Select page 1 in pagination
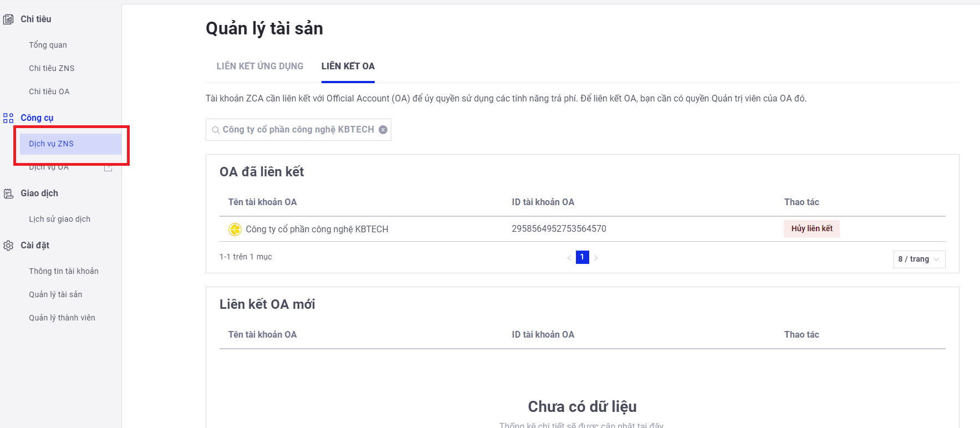The height and width of the screenshot is (428, 980). pyautogui.click(x=582, y=257)
